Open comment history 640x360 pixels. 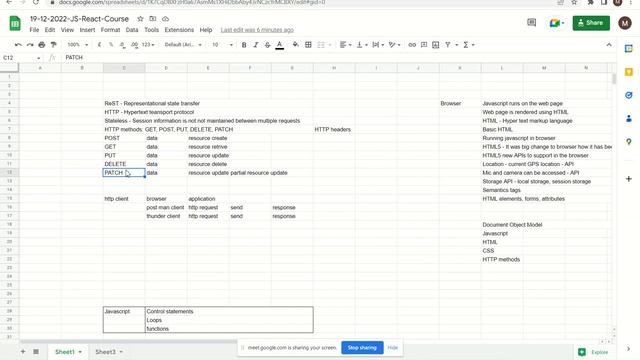(531, 23)
